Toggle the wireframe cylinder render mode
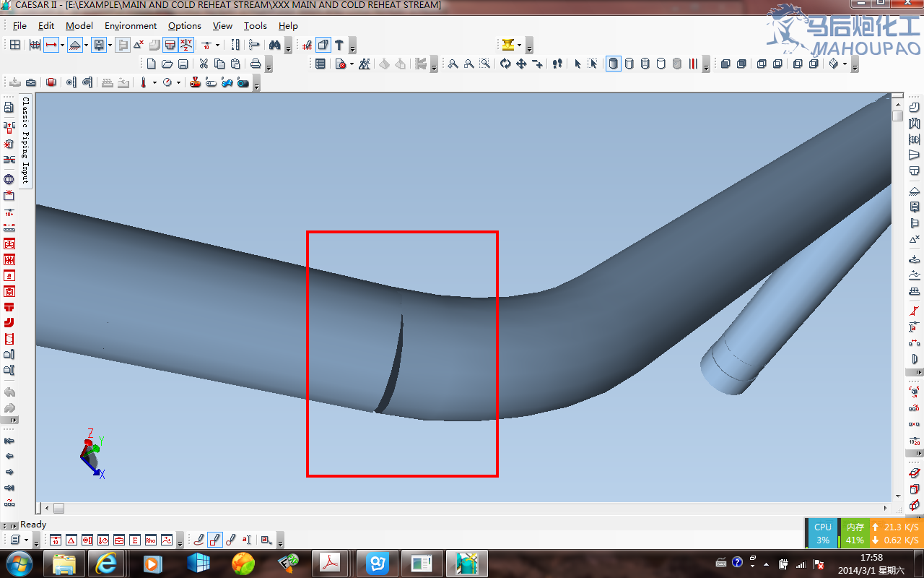The width and height of the screenshot is (924, 578). (x=645, y=64)
